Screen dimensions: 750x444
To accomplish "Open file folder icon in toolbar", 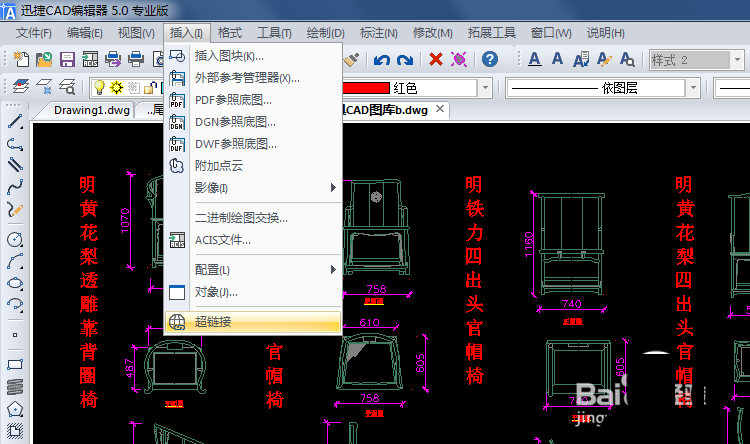I will pyautogui.click(x=44, y=59).
